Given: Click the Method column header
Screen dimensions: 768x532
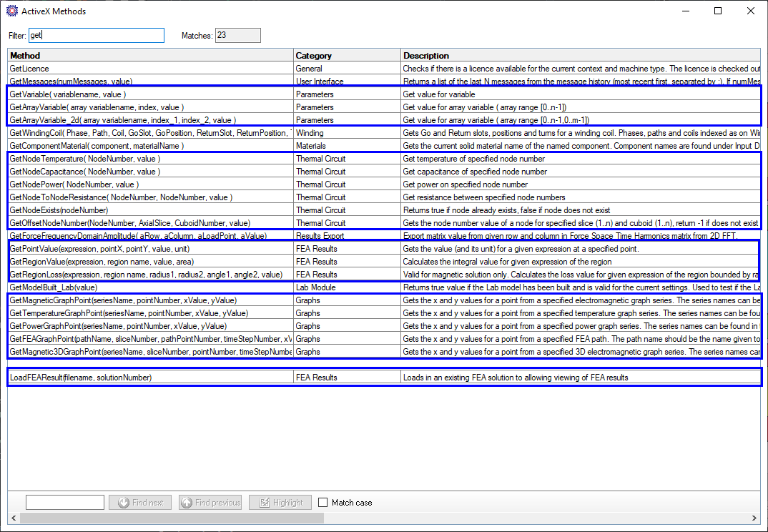Looking at the screenshot, I should pos(151,55).
